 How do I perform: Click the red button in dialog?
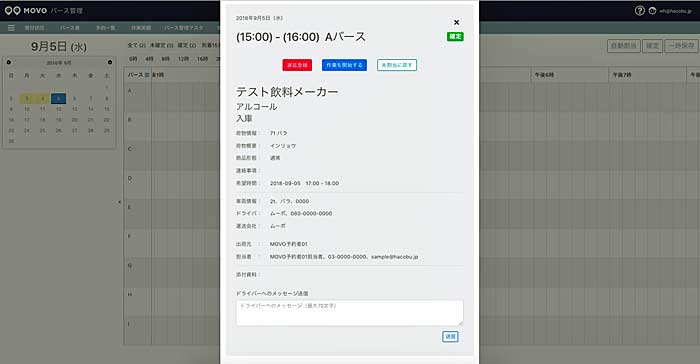[297, 65]
